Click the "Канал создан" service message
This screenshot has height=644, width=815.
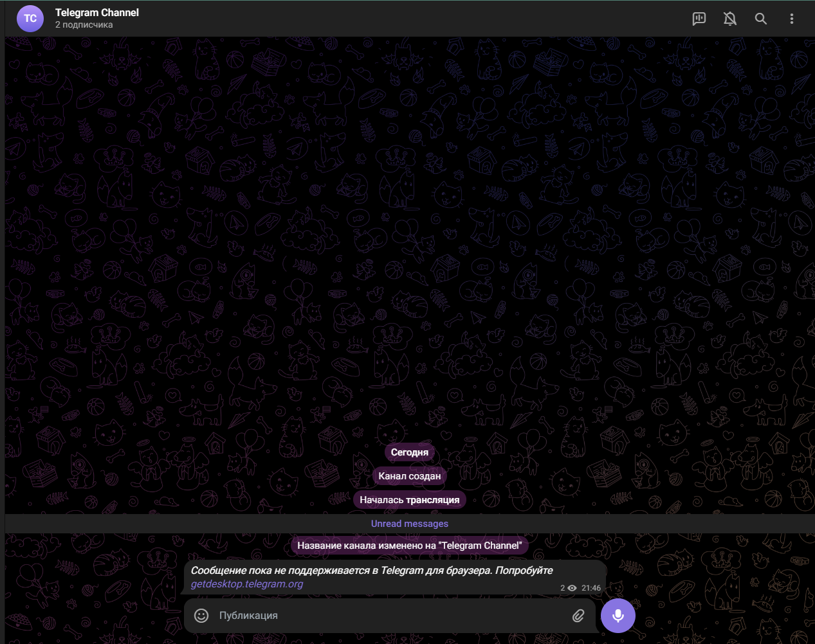pyautogui.click(x=410, y=476)
